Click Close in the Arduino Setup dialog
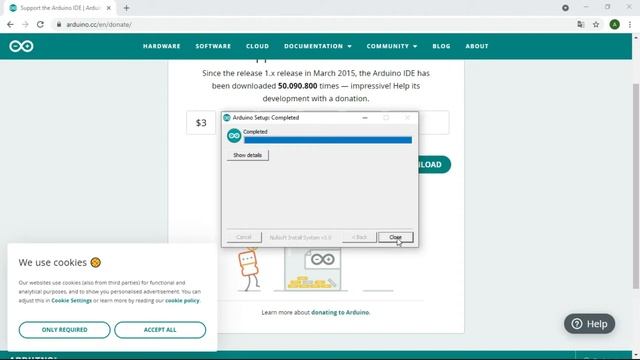640x360 pixels. click(396, 237)
